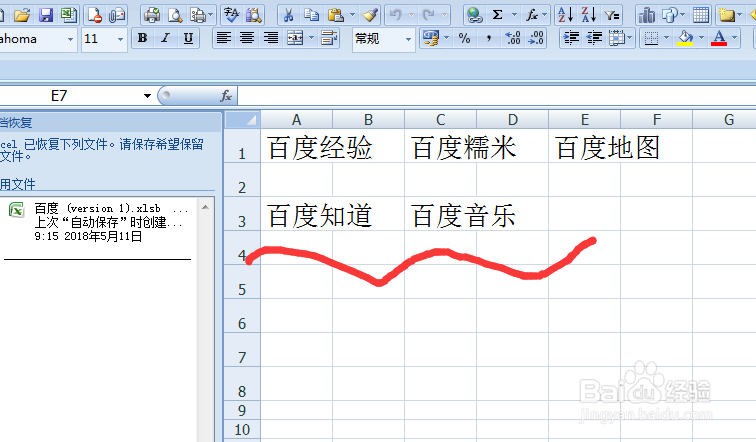Select cell containing 百度音乐

point(440,214)
